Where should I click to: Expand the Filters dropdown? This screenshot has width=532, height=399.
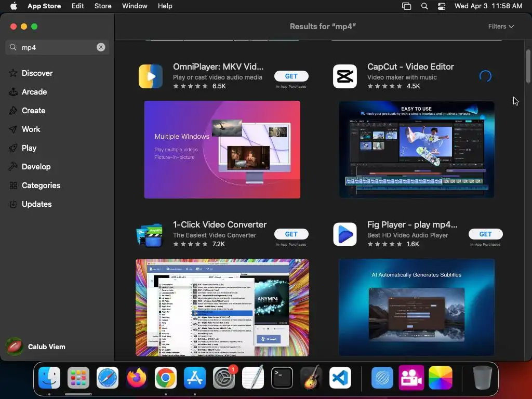click(501, 26)
